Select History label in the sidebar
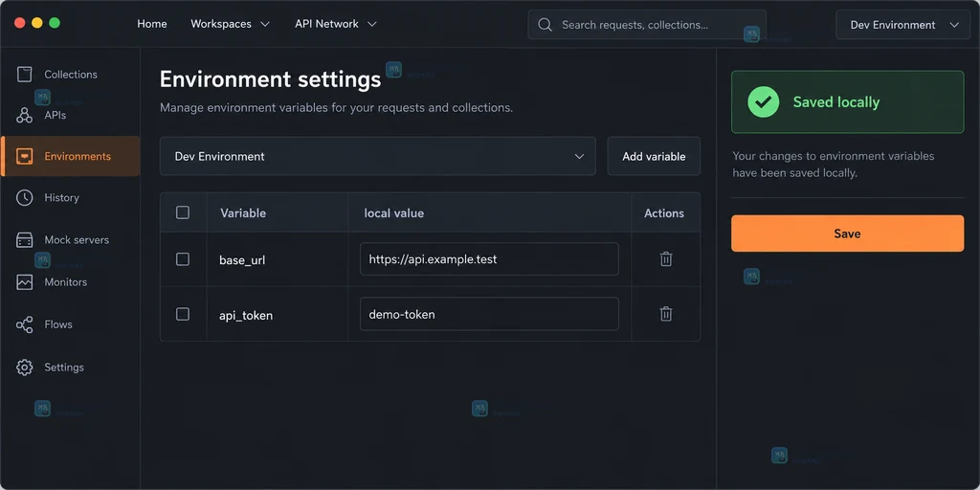The width and height of the screenshot is (980, 490). click(x=61, y=197)
